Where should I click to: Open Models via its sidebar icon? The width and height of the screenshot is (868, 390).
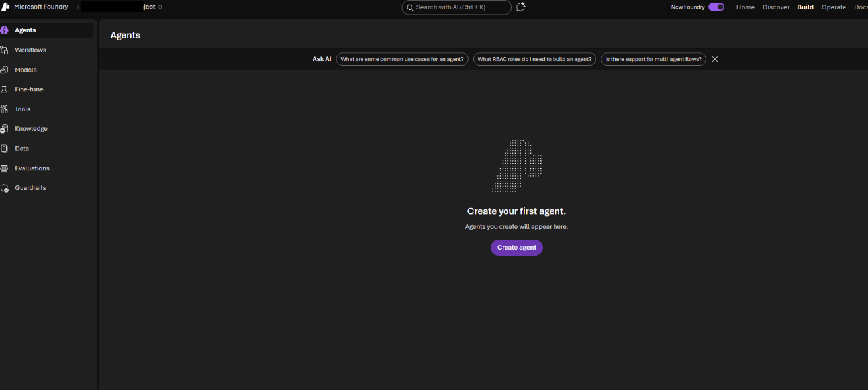[x=4, y=70]
